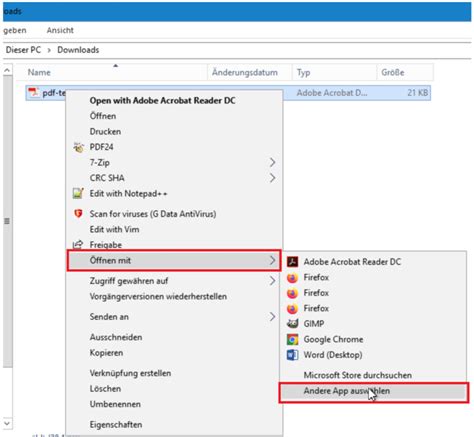Choose Scan for viruses (G Data AntiVirus)

[153, 214]
